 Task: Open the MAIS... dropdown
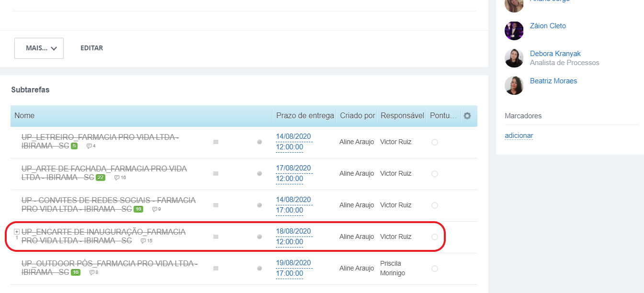39,48
